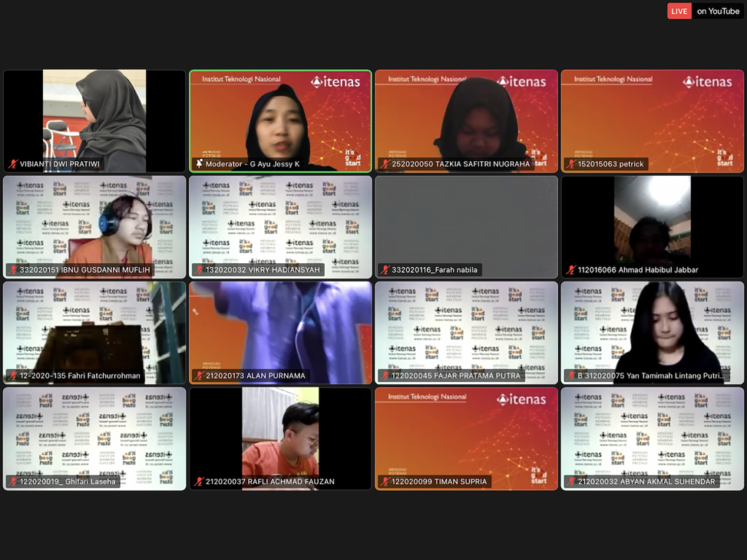Click the pin icon beside Moderator G Ayu Jessy K
The image size is (747, 560).
coord(199,164)
